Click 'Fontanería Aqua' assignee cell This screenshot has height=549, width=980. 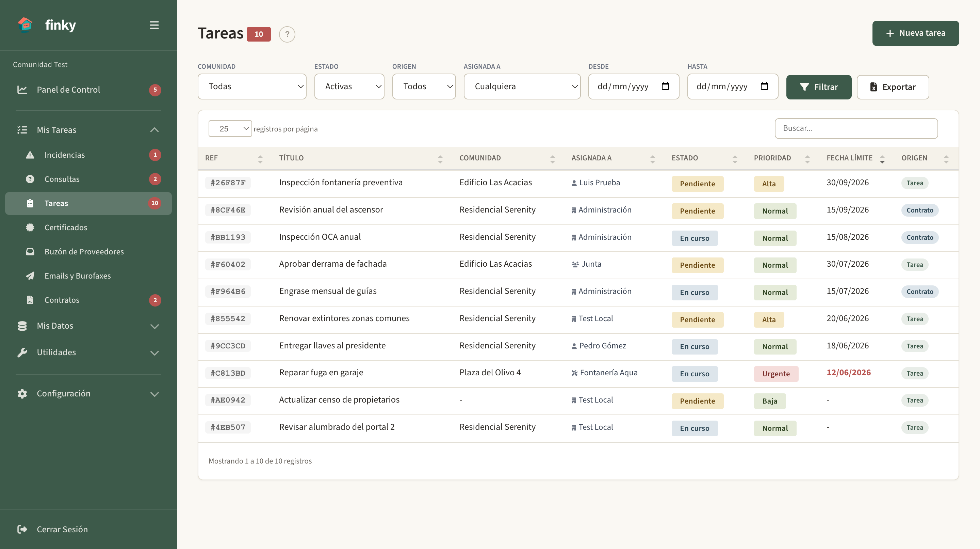(604, 373)
